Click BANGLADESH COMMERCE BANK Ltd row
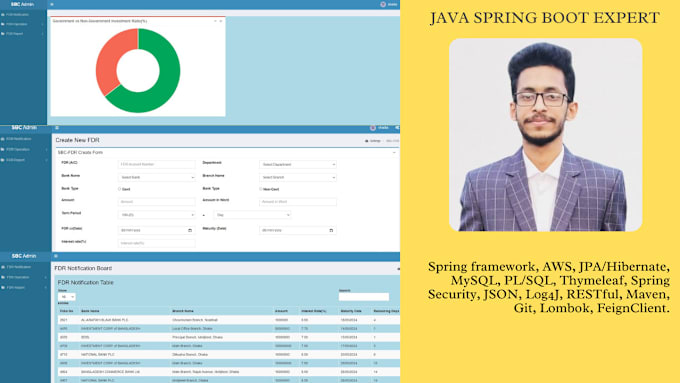The height and width of the screenshot is (383, 680). tap(229, 372)
